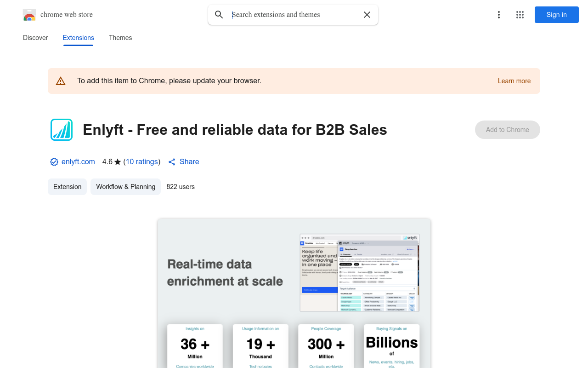Click the Enlyft extension logo icon
Screen dimensions: 588x368
tap(62, 130)
